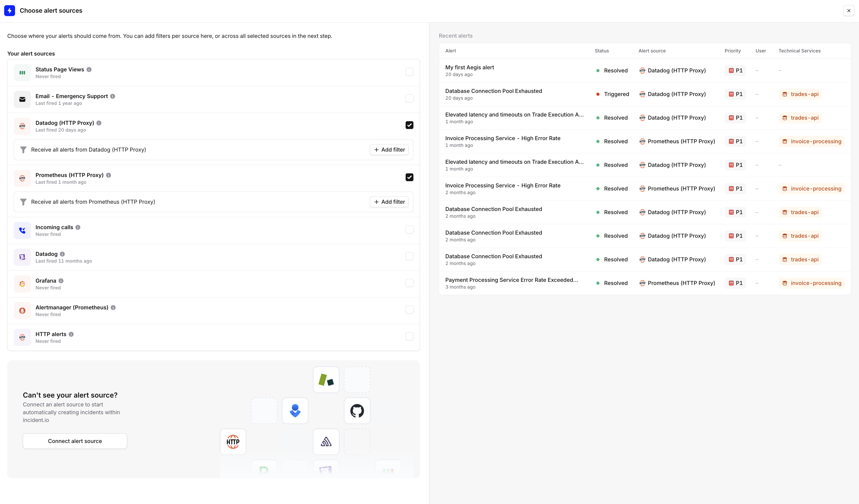This screenshot has height=504, width=859.
Task: Click the HTTP alerts source icon
Action: (x=22, y=337)
